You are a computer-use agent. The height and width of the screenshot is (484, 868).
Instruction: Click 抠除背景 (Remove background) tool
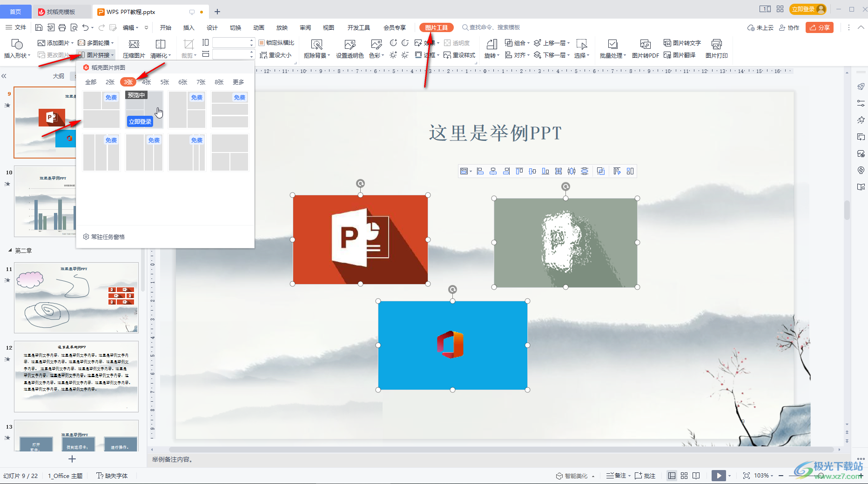point(316,49)
